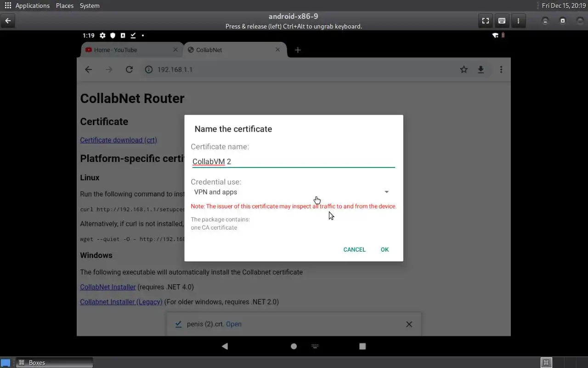Close the Home - YouTube tab
Image resolution: width=588 pixels, height=368 pixels.
pos(175,50)
